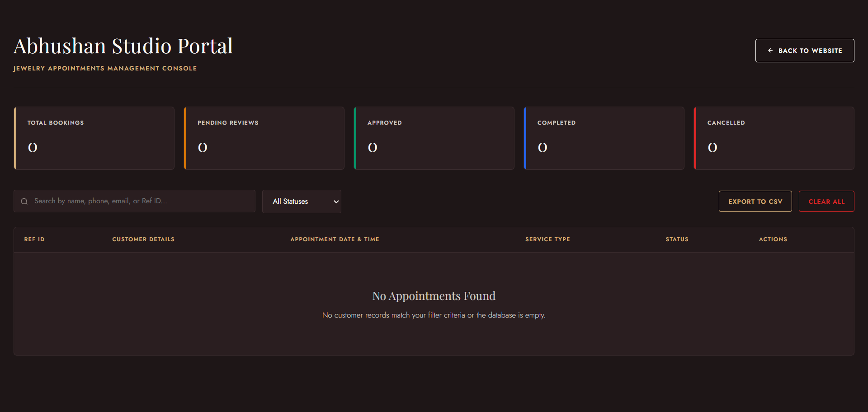
Task: Open the All Statuses dropdown
Action: click(302, 201)
